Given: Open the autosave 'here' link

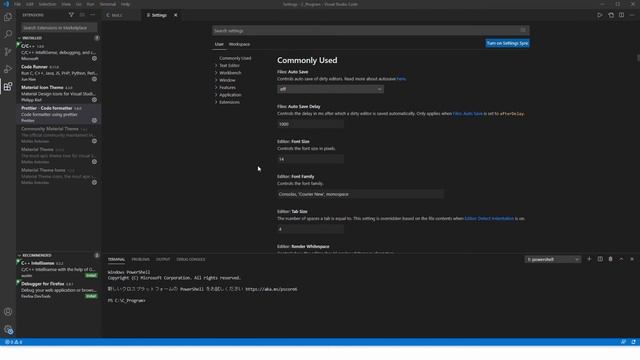Looking at the screenshot, I should pyautogui.click(x=401, y=79).
